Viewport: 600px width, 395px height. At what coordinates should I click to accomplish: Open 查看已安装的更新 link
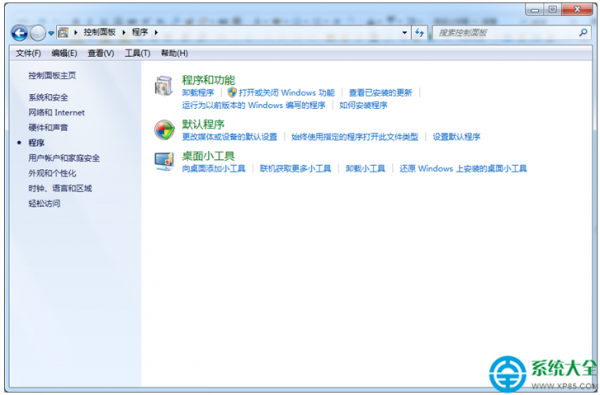pyautogui.click(x=380, y=93)
